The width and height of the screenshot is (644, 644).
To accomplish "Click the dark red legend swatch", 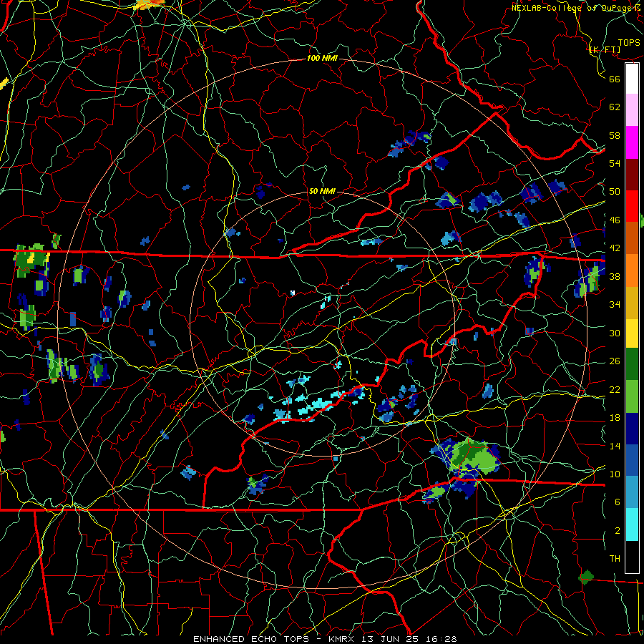I will pyautogui.click(x=632, y=175).
